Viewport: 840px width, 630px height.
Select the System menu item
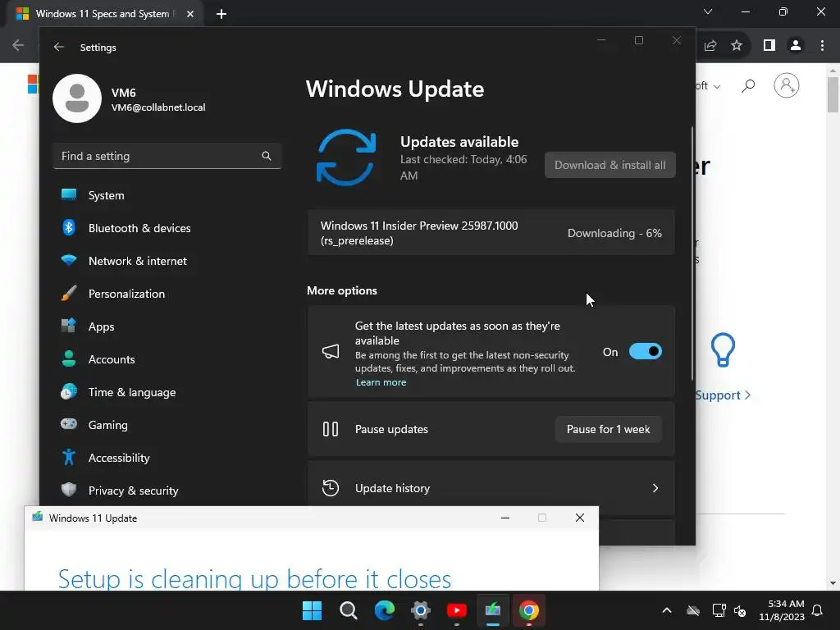click(167, 195)
